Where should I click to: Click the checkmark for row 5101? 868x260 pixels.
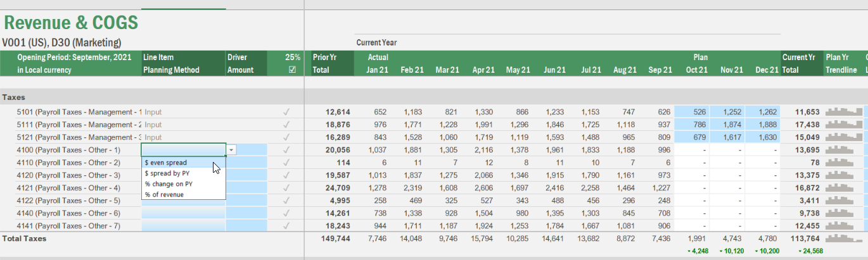(x=286, y=112)
